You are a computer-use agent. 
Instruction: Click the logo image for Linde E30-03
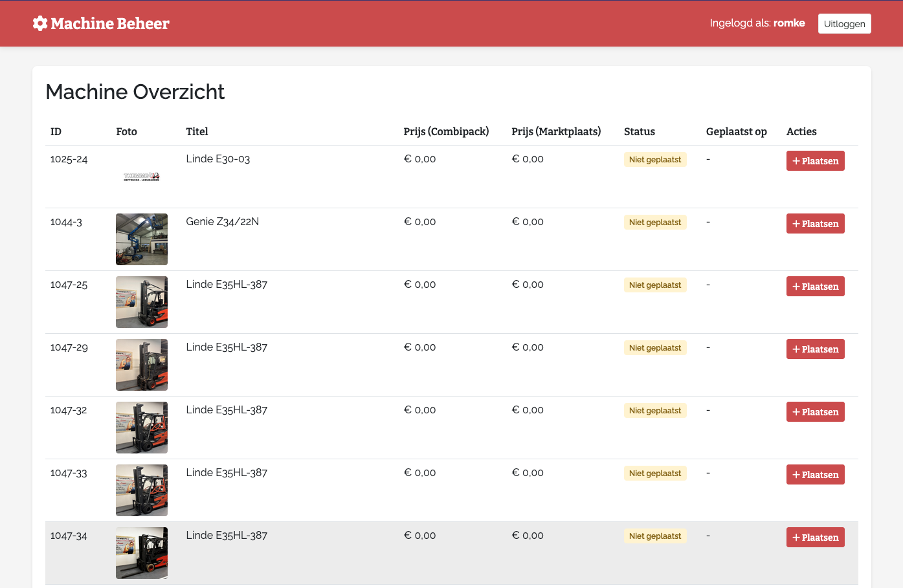(142, 177)
